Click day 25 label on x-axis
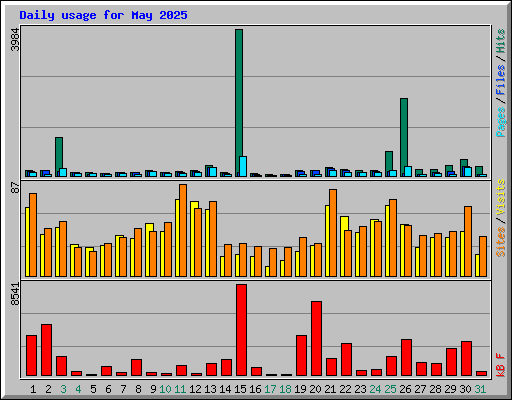The height and width of the screenshot is (400, 512). tap(390, 389)
